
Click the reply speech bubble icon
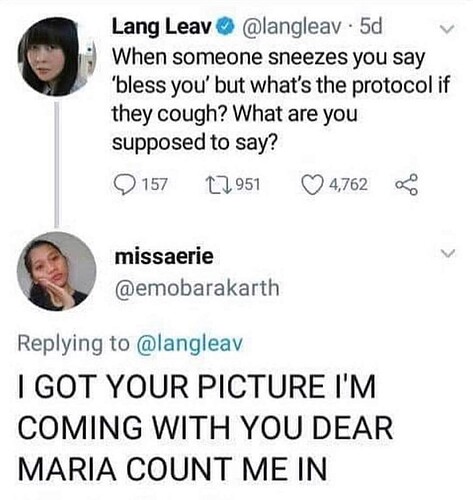[124, 185]
